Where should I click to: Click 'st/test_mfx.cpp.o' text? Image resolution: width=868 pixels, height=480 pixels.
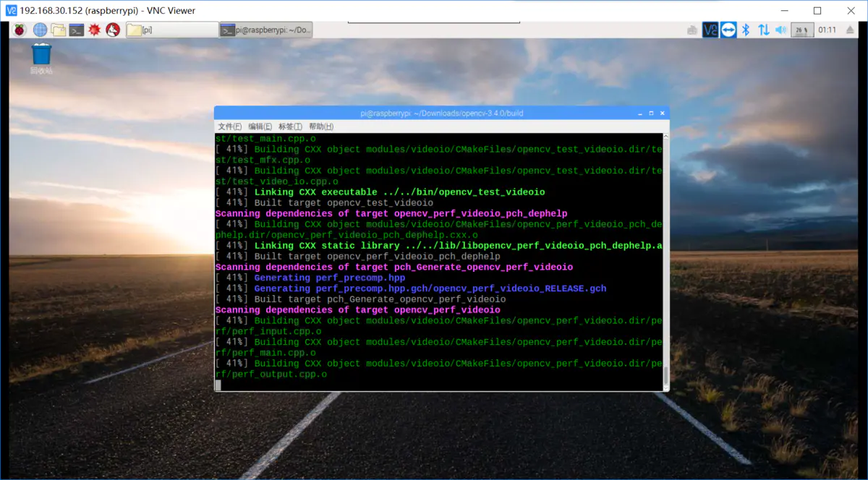click(x=263, y=160)
